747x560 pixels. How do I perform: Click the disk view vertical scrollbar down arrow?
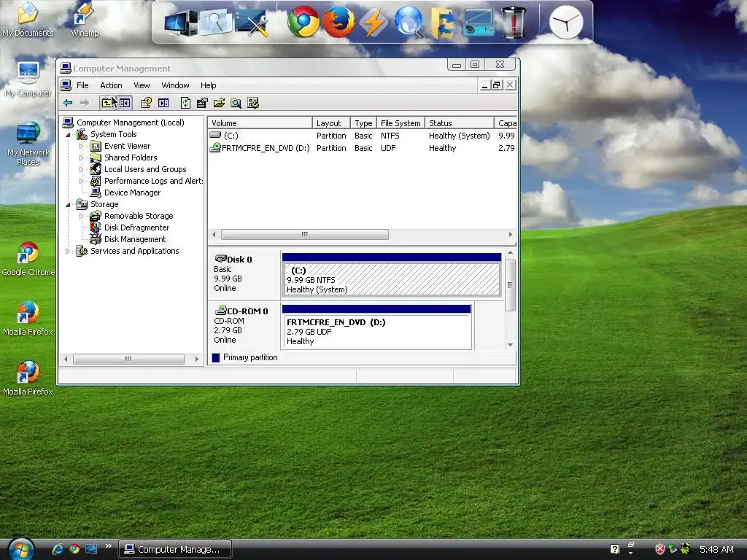pyautogui.click(x=510, y=345)
